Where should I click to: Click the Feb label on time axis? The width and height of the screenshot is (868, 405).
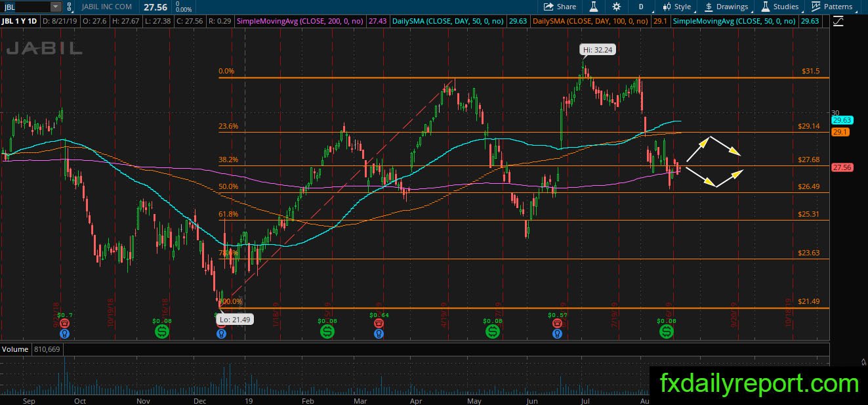point(306,400)
